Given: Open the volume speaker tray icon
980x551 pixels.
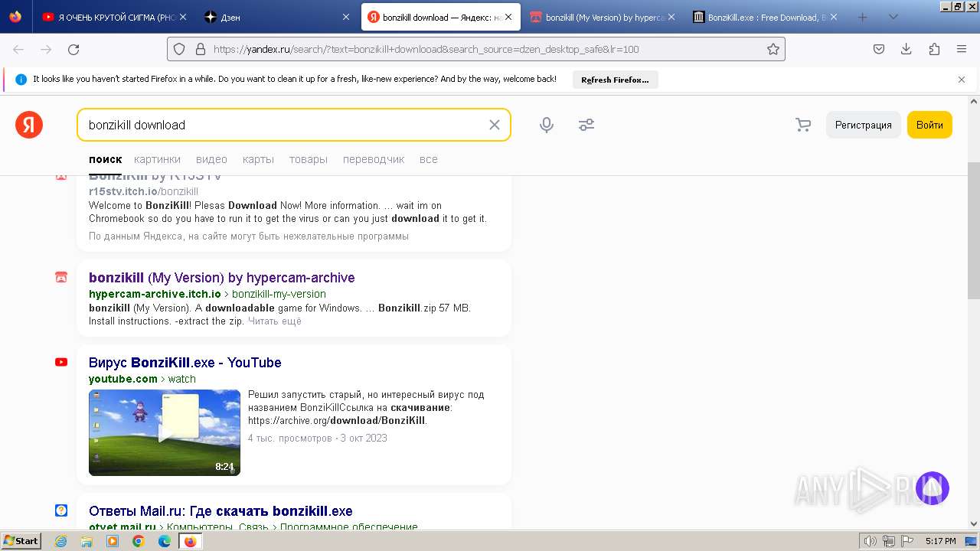Looking at the screenshot, I should (x=871, y=541).
